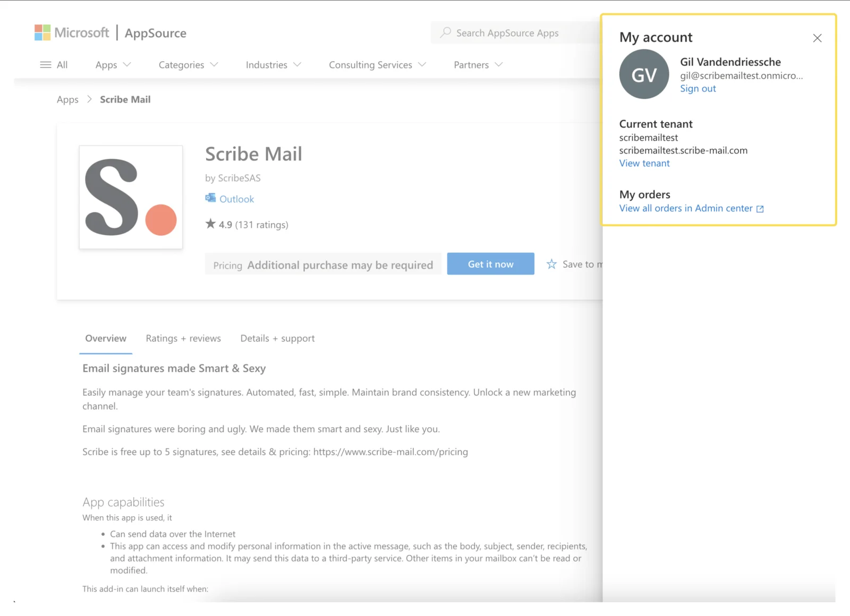Click the Save star icon
Screen dimensions: 850x616
pyautogui.click(x=551, y=264)
